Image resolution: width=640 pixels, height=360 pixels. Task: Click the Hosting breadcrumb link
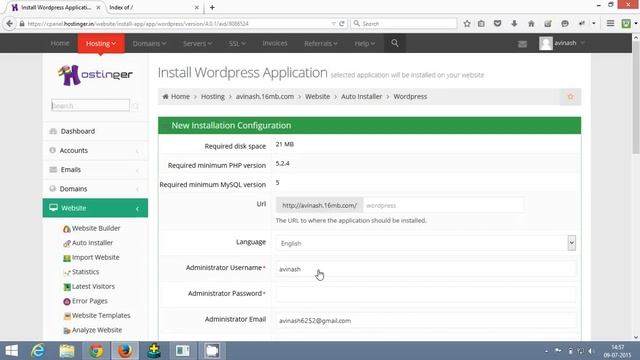tap(213, 97)
